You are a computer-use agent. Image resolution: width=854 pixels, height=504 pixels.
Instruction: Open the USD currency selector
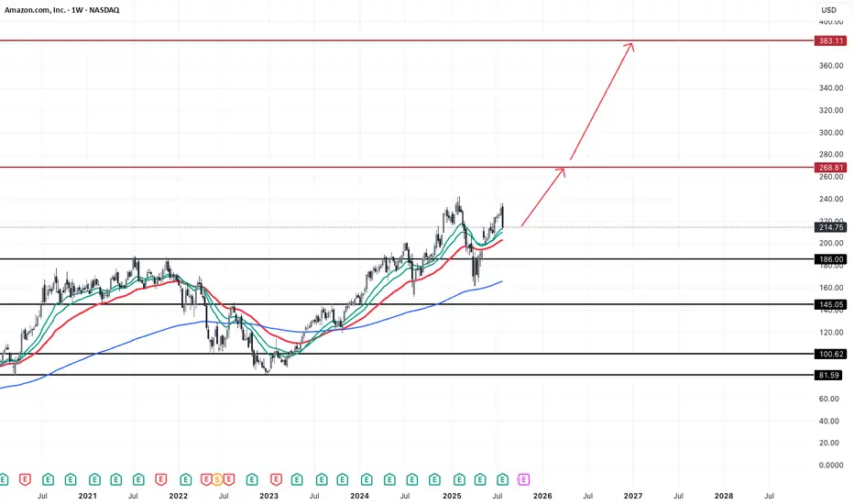tap(828, 10)
